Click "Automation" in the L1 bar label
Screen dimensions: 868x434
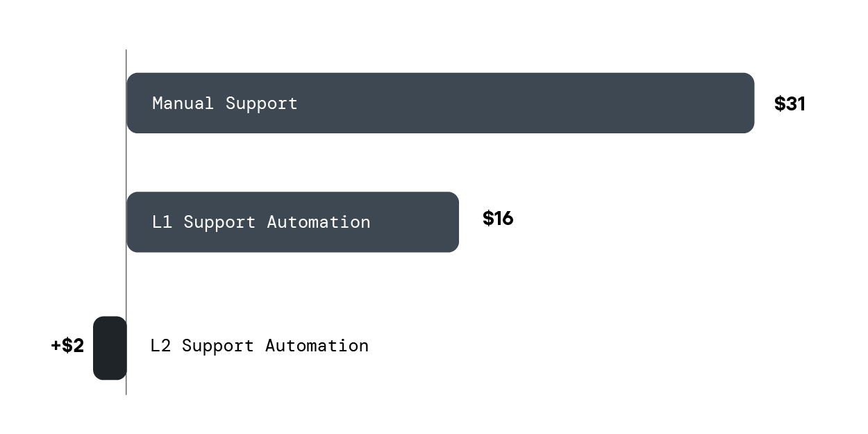click(x=319, y=222)
